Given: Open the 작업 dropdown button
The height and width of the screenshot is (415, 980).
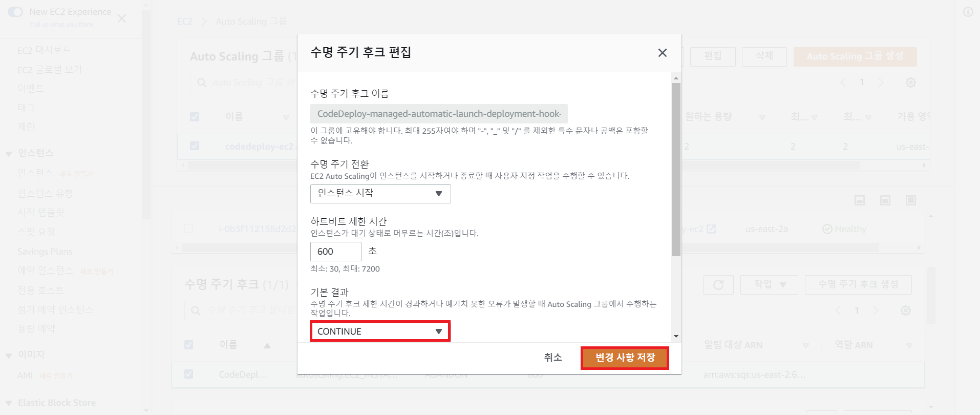Looking at the screenshot, I should click(x=769, y=284).
